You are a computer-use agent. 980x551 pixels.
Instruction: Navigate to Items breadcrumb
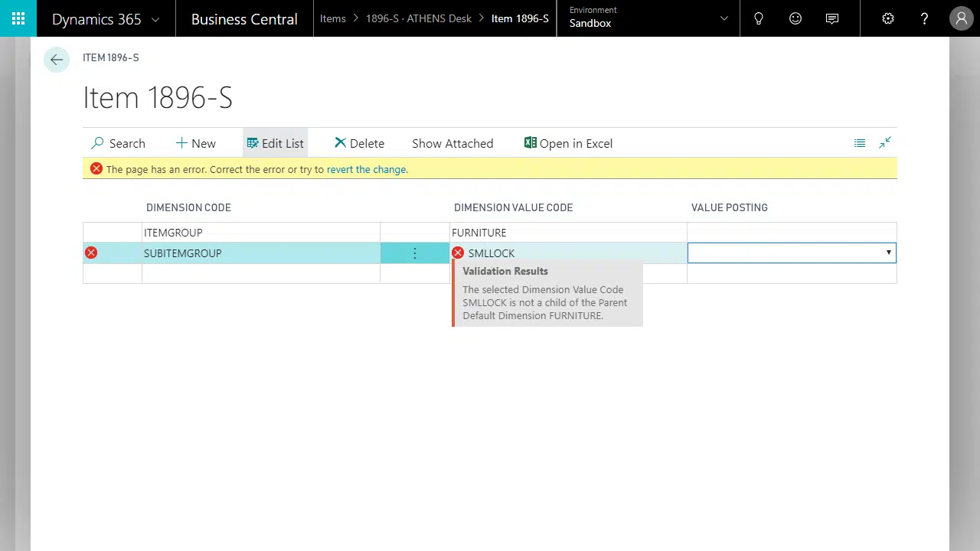333,18
